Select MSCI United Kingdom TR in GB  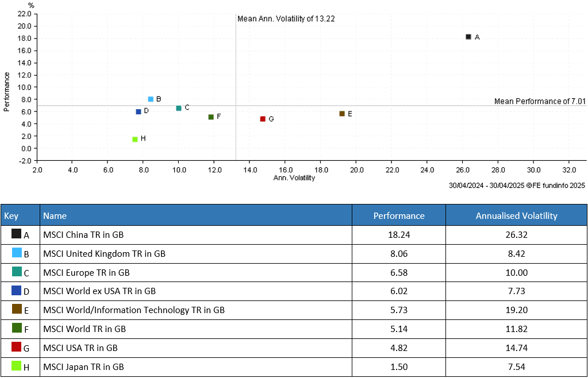click(104, 253)
